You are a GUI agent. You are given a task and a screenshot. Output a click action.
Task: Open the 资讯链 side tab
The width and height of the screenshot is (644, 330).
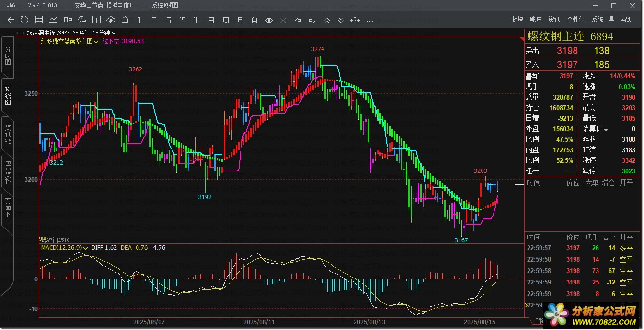tap(8, 135)
